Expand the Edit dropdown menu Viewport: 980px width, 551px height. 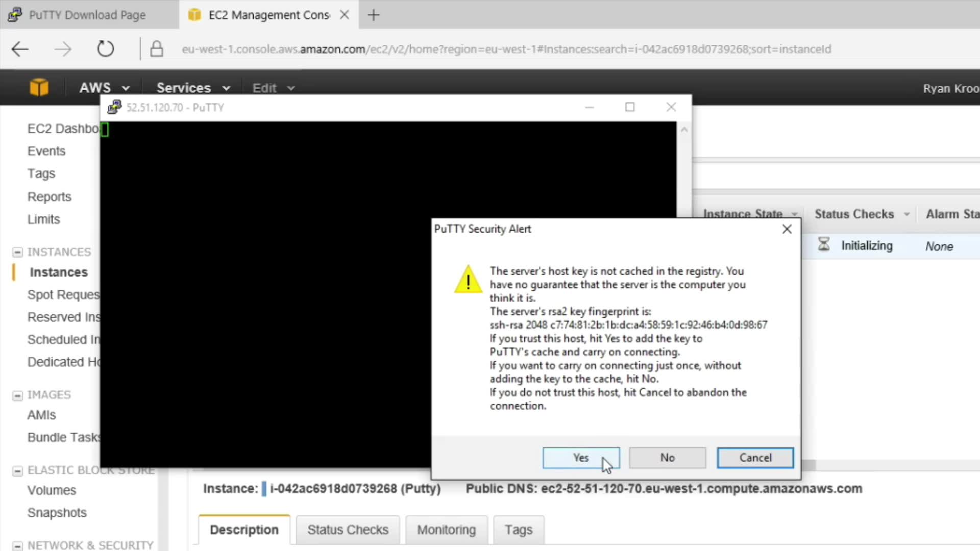point(273,88)
